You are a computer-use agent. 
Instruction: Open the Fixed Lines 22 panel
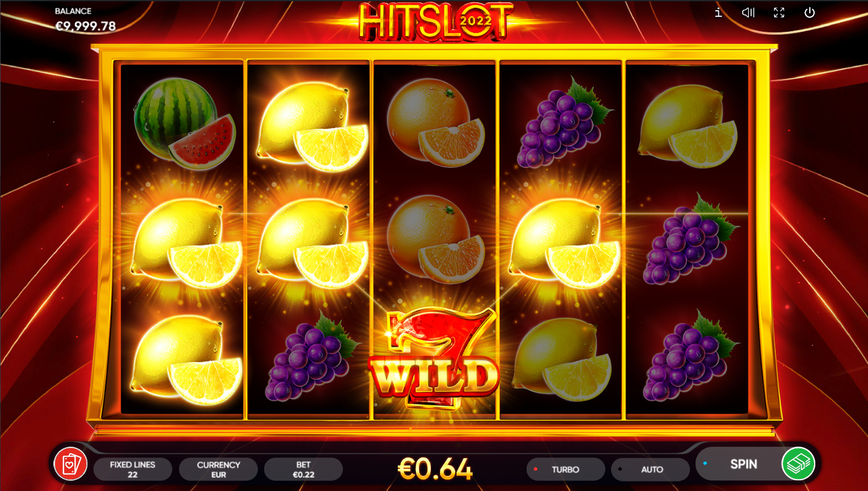tap(132, 469)
